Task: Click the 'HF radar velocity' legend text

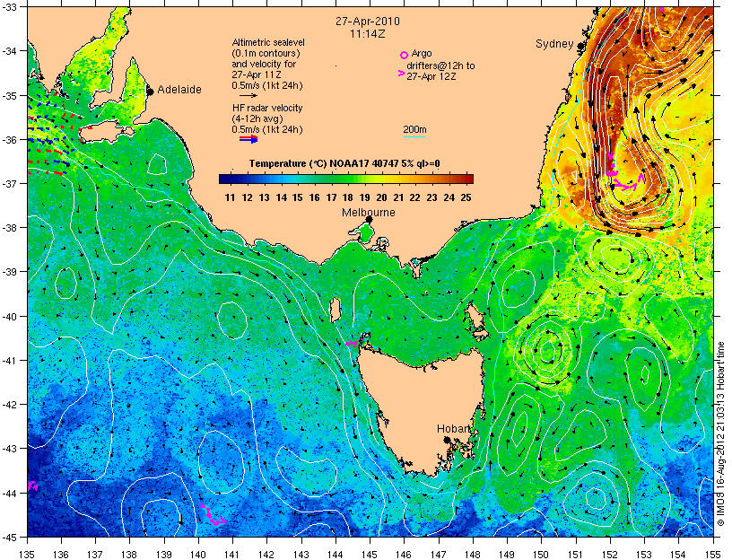Action: pos(267,108)
